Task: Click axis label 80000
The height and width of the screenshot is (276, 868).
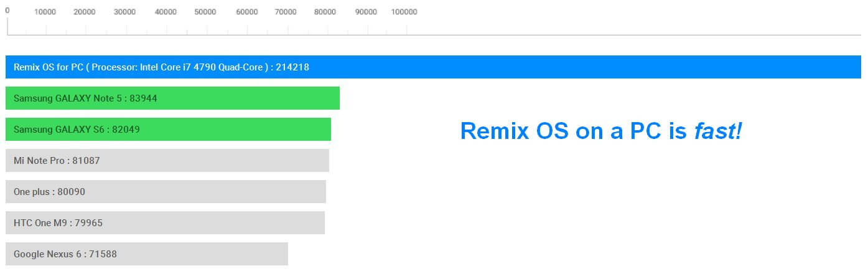Action: point(325,12)
